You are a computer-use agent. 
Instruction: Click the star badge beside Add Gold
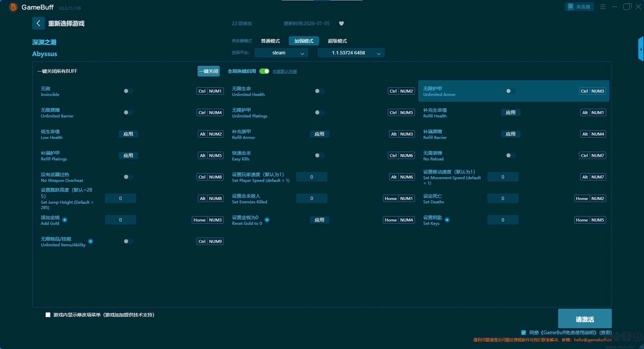[x=65, y=220]
